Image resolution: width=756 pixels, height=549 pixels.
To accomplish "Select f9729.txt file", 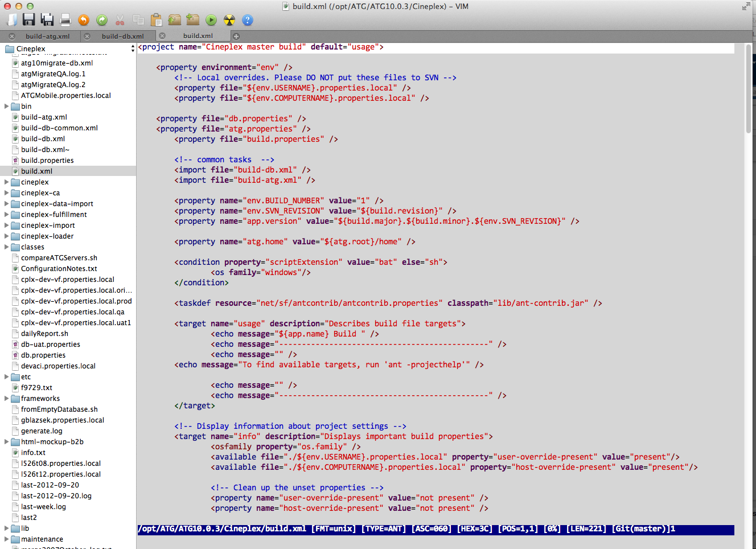I will coord(36,388).
